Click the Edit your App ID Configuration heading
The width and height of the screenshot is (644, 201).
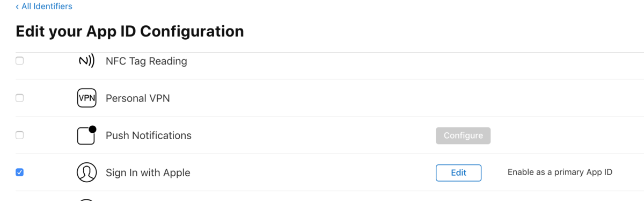pyautogui.click(x=130, y=31)
